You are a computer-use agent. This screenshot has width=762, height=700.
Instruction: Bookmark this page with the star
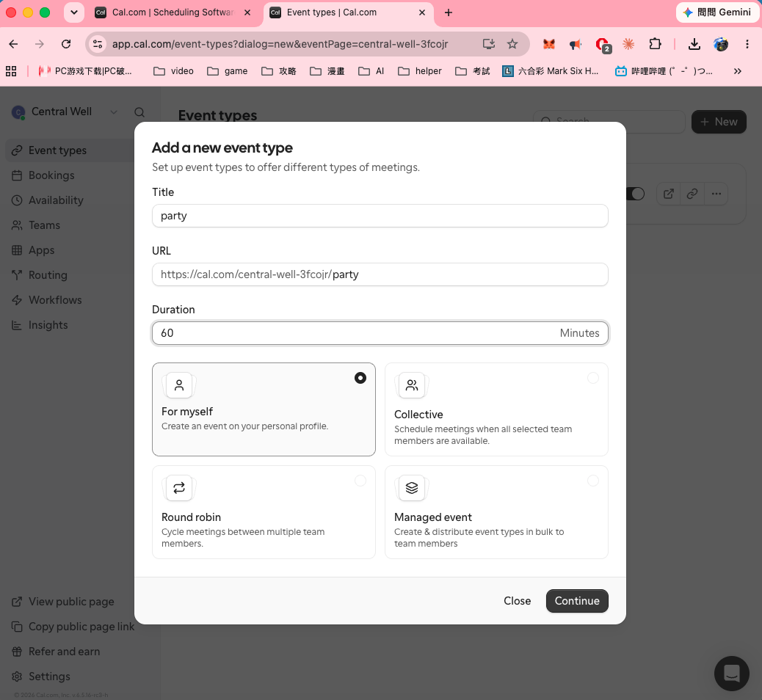(512, 44)
